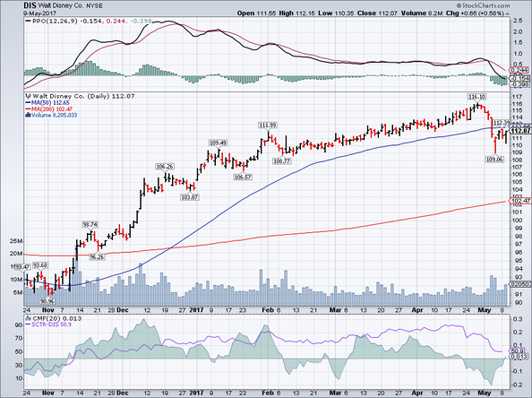Click the 116.10 peak price annotation
The image size is (532, 398).
(x=477, y=97)
